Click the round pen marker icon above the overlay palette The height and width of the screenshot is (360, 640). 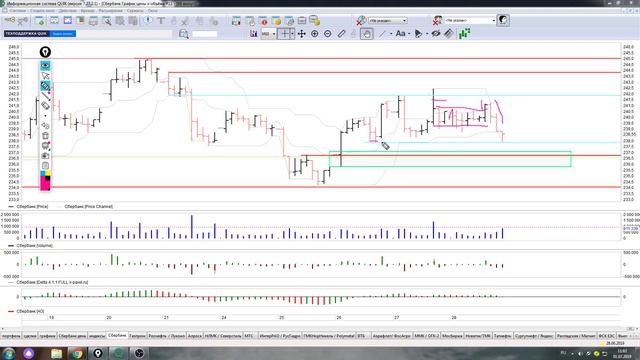[45, 52]
